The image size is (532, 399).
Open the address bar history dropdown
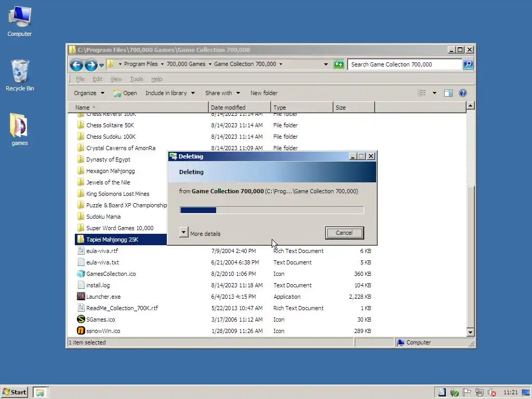tap(326, 64)
